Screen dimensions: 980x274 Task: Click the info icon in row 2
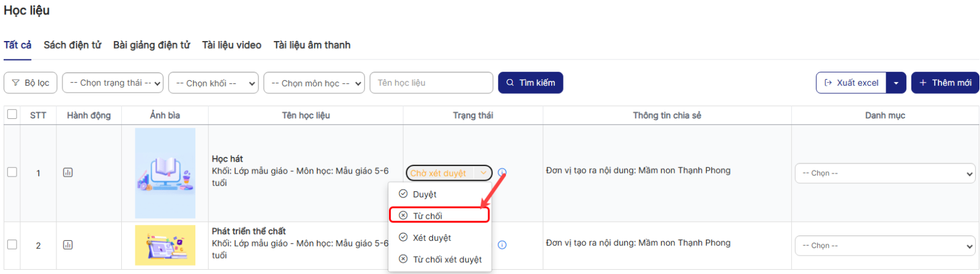502,245
